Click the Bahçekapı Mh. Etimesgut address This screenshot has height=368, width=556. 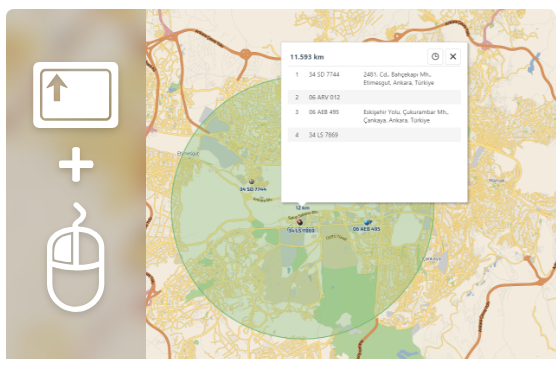[x=399, y=78]
